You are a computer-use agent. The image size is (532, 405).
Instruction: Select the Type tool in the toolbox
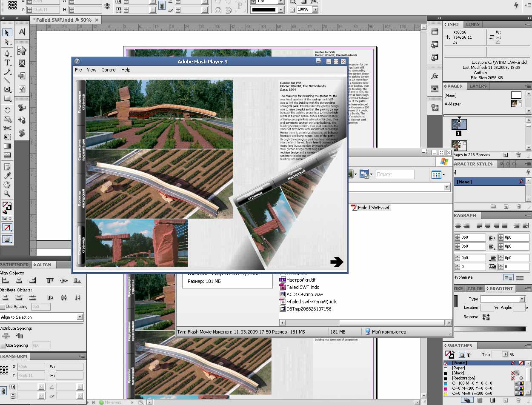click(7, 62)
